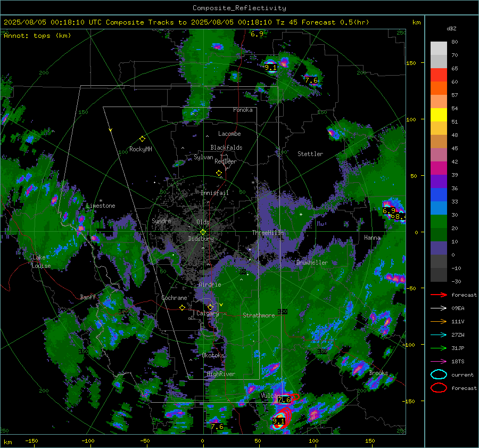479x448 pixels.
Task: Click the -150 tick label on bottom axis
Action: (x=31, y=441)
